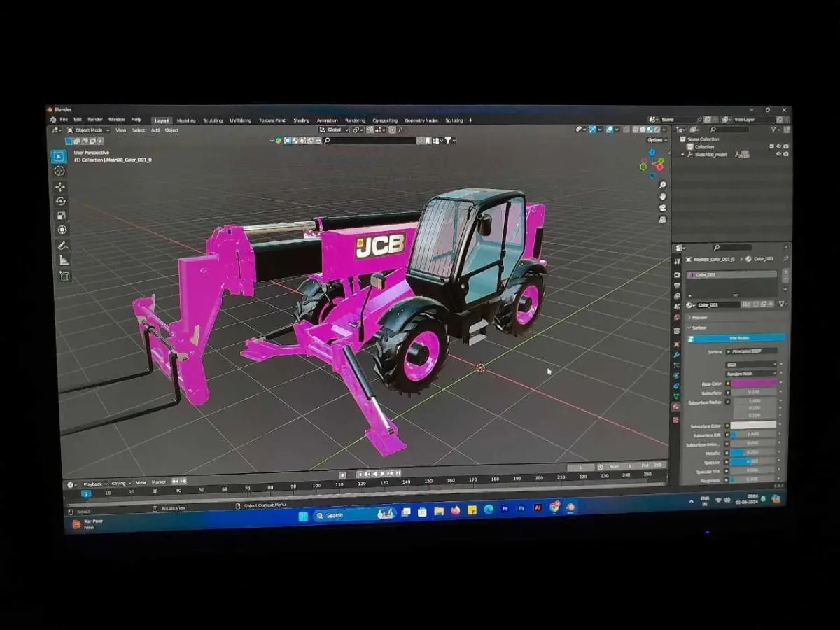
Task: Expand the Sketchfab_model tree item
Action: pos(683,155)
